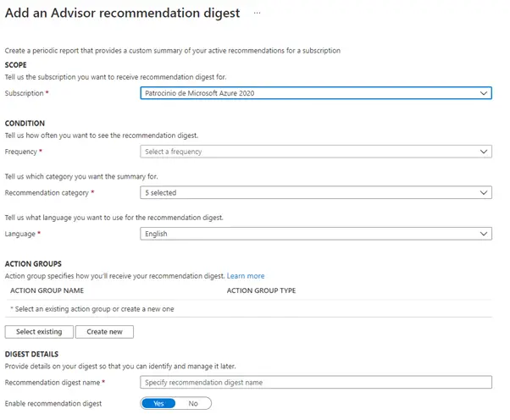510x420 pixels.
Task: Click the chevron arrow on Subscription field
Action: (483, 93)
